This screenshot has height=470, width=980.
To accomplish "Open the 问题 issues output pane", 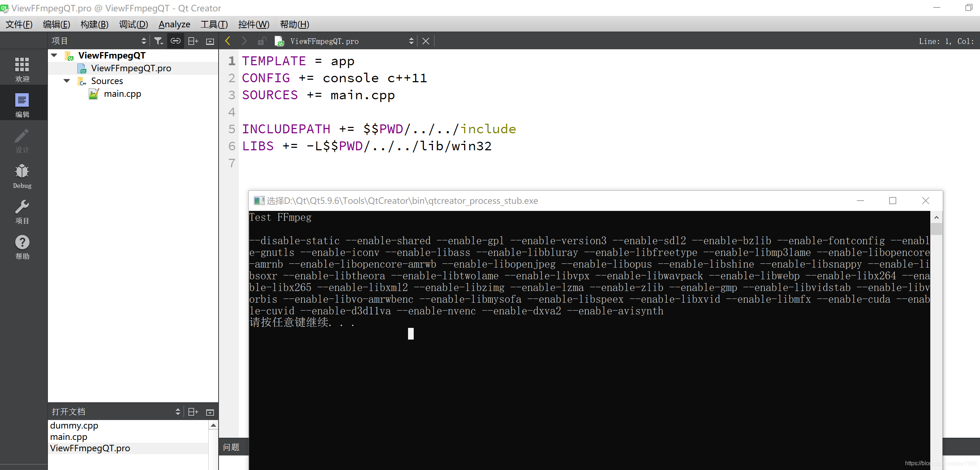I will (x=231, y=447).
